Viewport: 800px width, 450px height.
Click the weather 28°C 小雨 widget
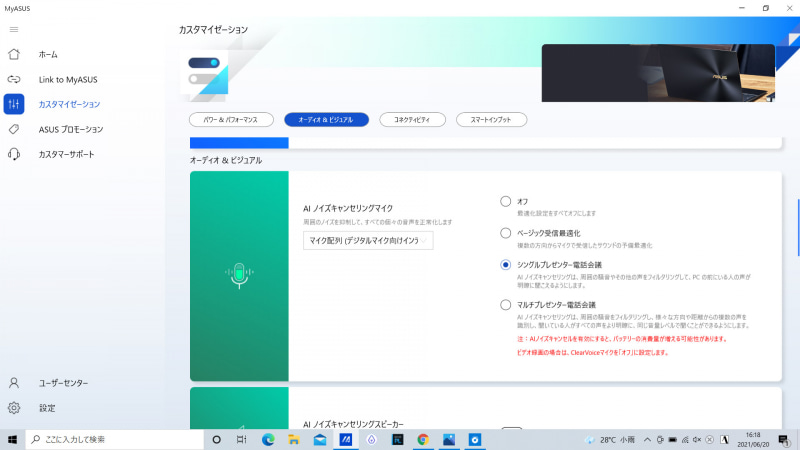[610, 439]
